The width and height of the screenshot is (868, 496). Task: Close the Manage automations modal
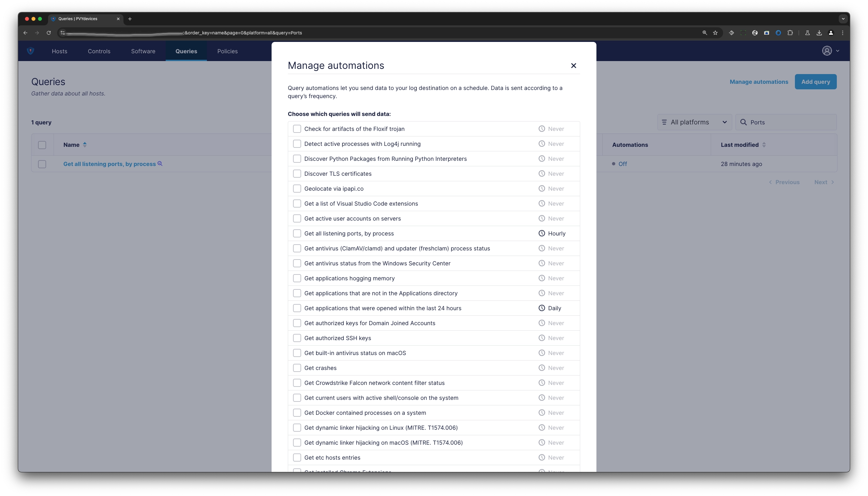(573, 65)
